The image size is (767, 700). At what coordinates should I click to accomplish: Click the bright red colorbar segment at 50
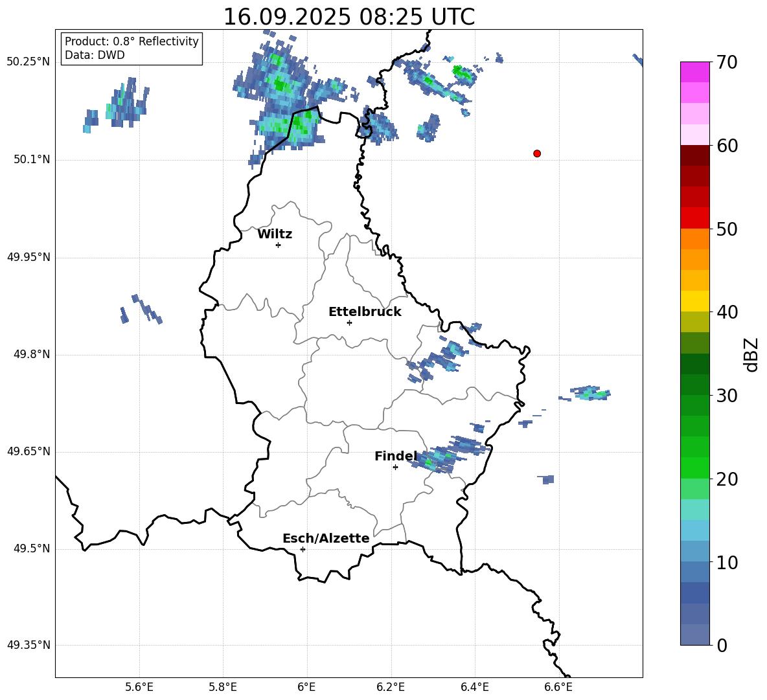[x=694, y=218]
